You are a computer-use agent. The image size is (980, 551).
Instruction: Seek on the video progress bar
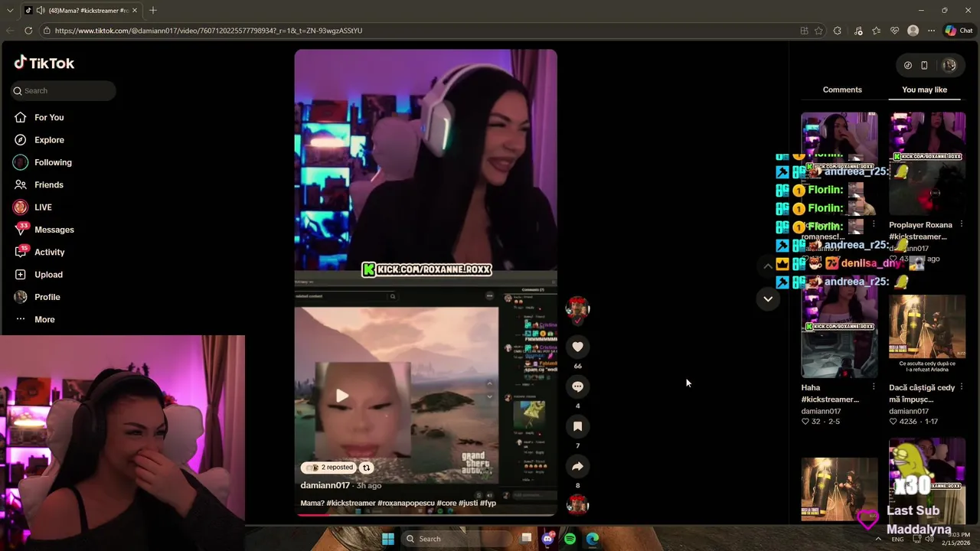click(426, 514)
